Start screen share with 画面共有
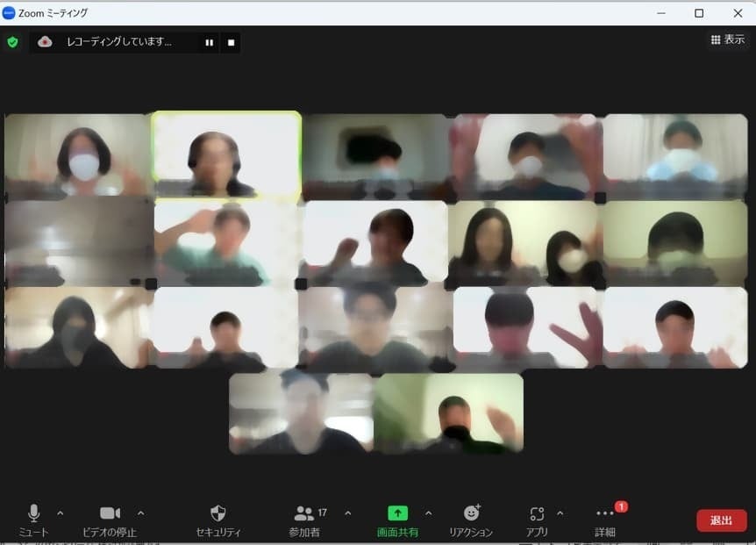Screen dimensions: 756x545 pyautogui.click(x=397, y=520)
